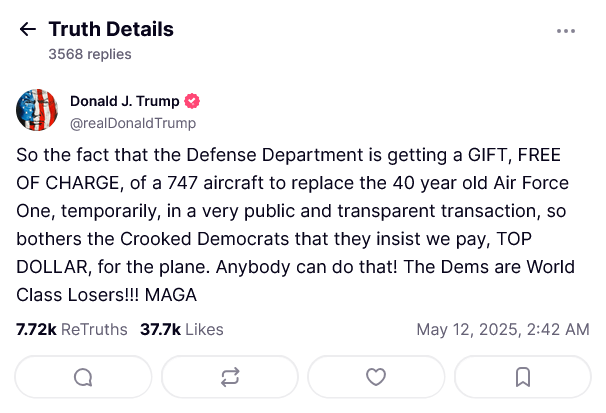Click the May 12, 2025 timestamp
Image resolution: width=606 pixels, height=413 pixels.
[503, 330]
